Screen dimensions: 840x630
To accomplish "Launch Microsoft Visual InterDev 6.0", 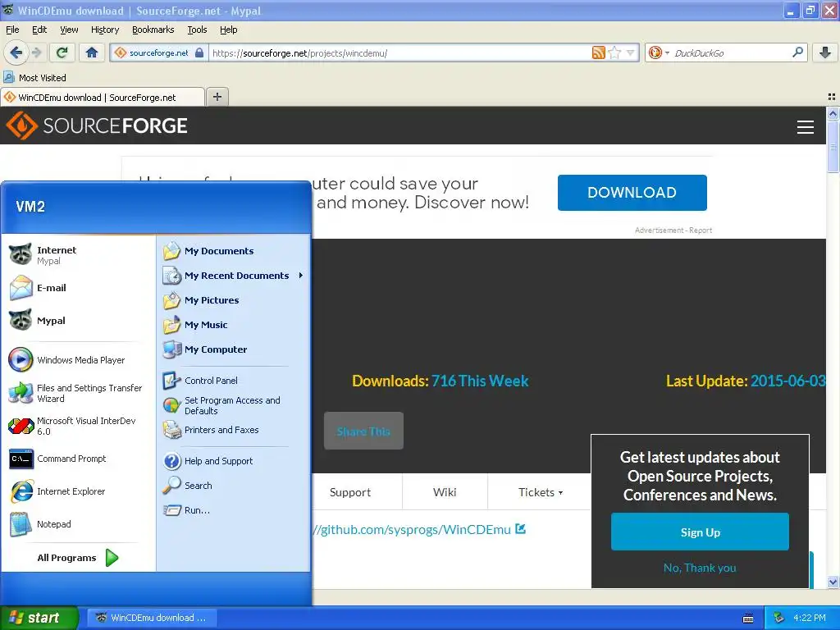I will pyautogui.click(x=79, y=426).
